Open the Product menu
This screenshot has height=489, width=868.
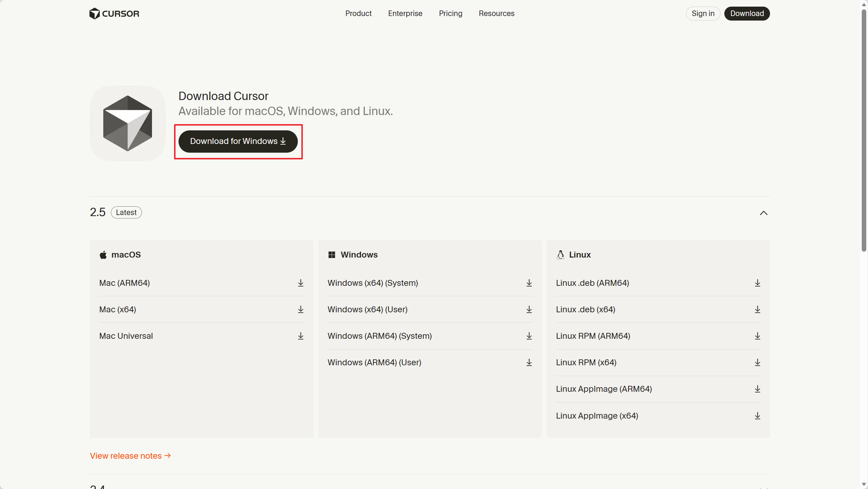pyautogui.click(x=358, y=14)
